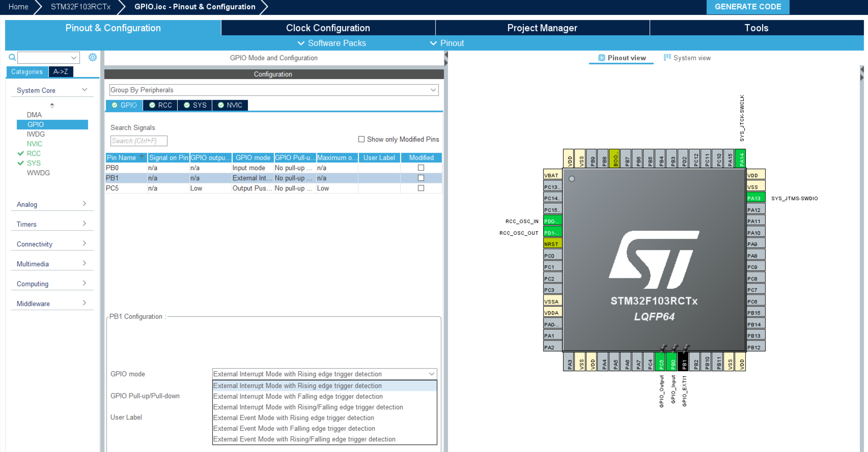Check the Modified box for PB1
868x452 pixels.
pyautogui.click(x=421, y=178)
